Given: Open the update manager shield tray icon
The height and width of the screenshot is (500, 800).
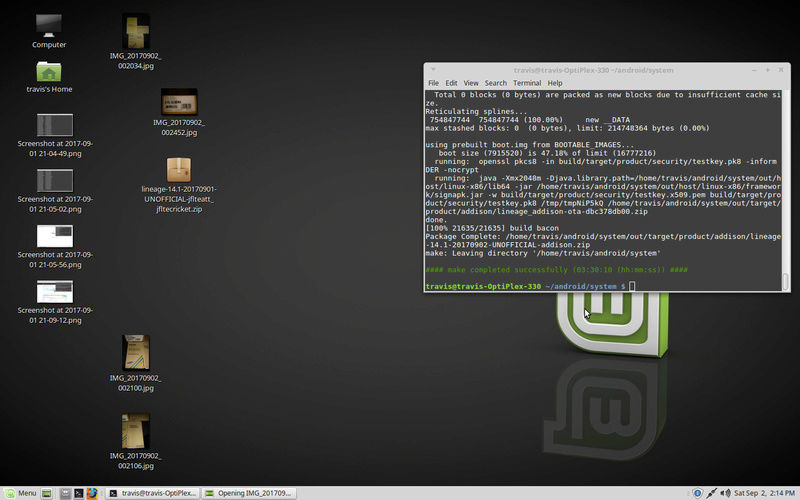Looking at the screenshot, I should (x=697, y=493).
